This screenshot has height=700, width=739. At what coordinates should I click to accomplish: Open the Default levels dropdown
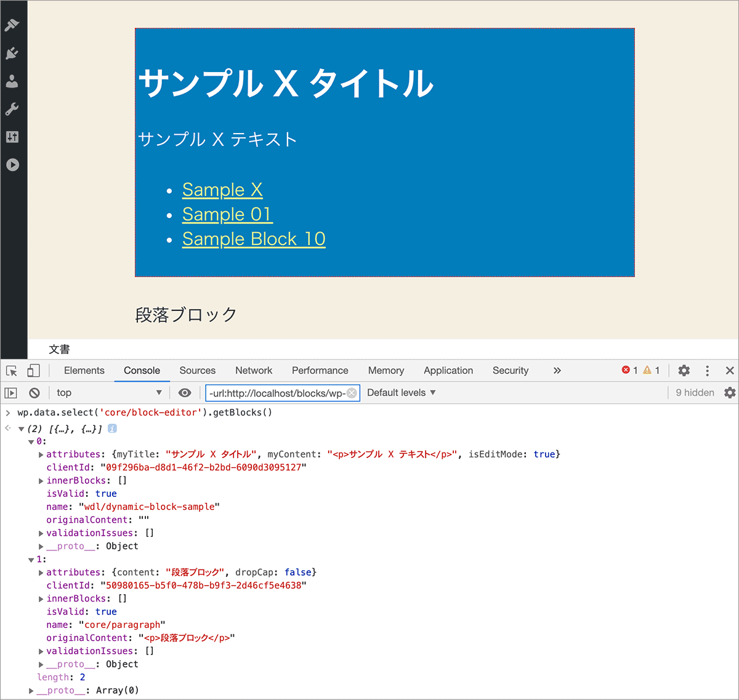pos(401,393)
